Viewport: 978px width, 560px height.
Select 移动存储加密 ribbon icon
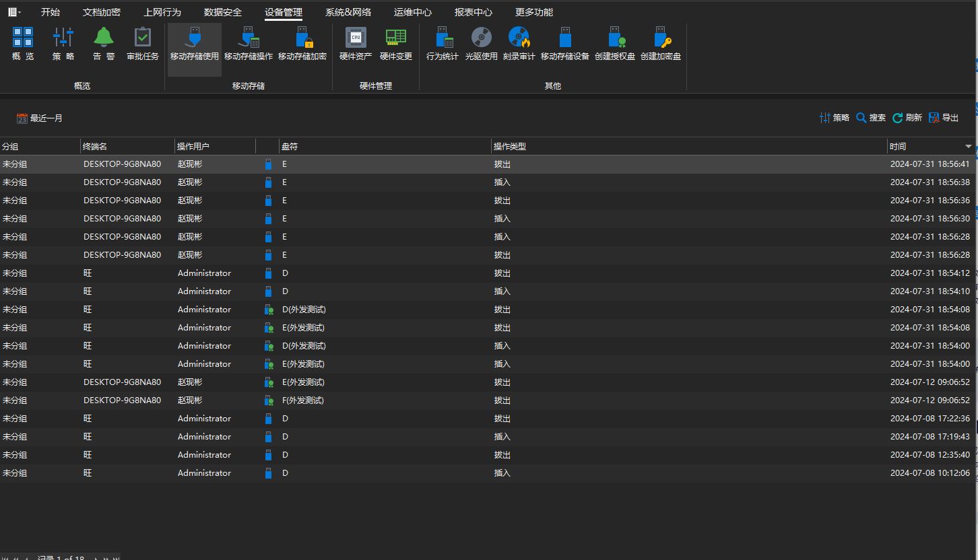pyautogui.click(x=302, y=44)
